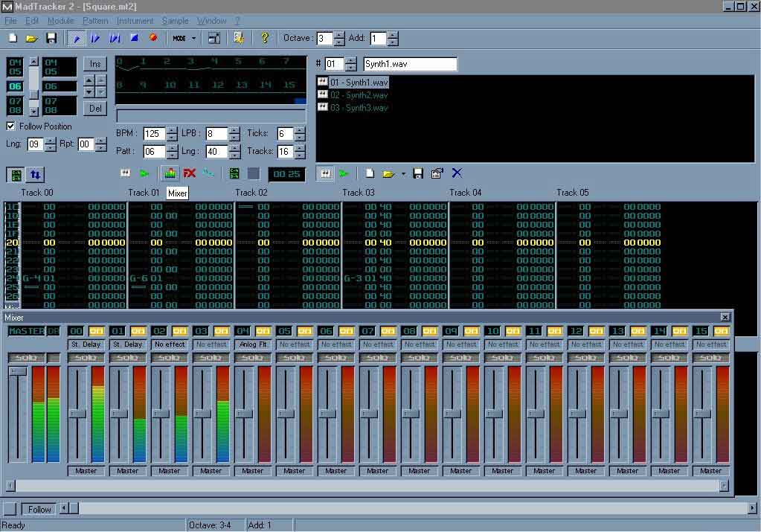Screen dimensions: 761x532
Task: Click the Del button
Action: tap(95, 109)
